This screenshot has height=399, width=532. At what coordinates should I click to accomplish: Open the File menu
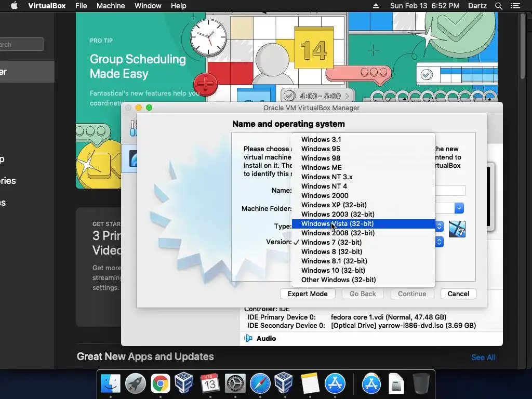pyautogui.click(x=81, y=6)
